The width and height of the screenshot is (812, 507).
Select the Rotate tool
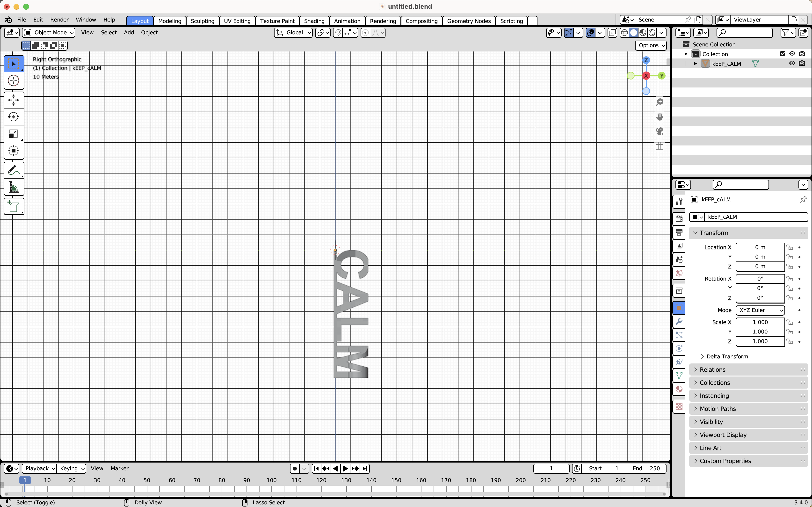click(x=14, y=117)
